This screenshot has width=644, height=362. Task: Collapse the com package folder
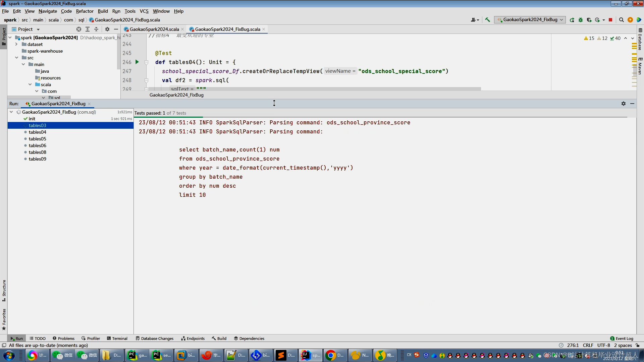(37, 91)
